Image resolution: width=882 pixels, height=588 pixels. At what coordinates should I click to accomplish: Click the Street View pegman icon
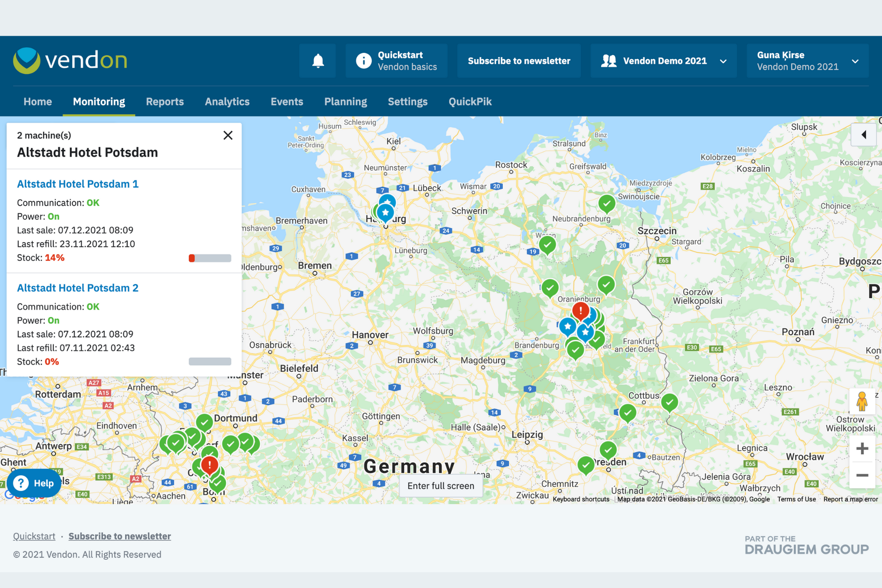pyautogui.click(x=862, y=401)
